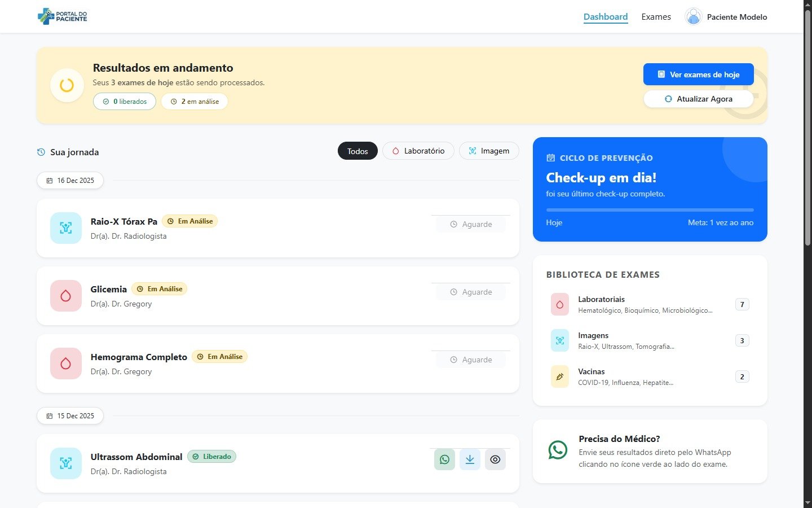
Task: Click the imaging icon beside Raio-X Tórax Pa
Action: pyautogui.click(x=65, y=228)
